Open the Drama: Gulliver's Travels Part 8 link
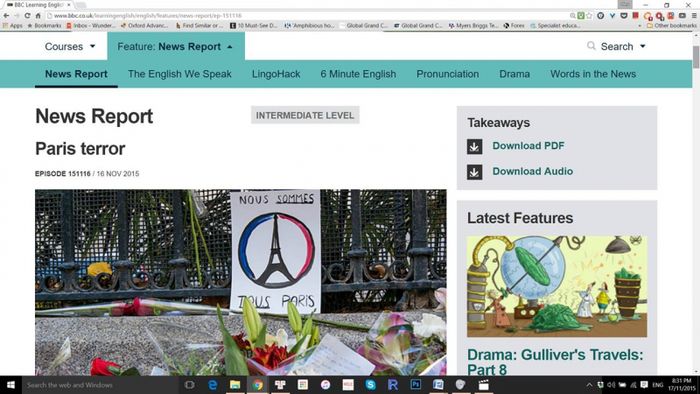The height and width of the screenshot is (394, 700). pyautogui.click(x=555, y=362)
